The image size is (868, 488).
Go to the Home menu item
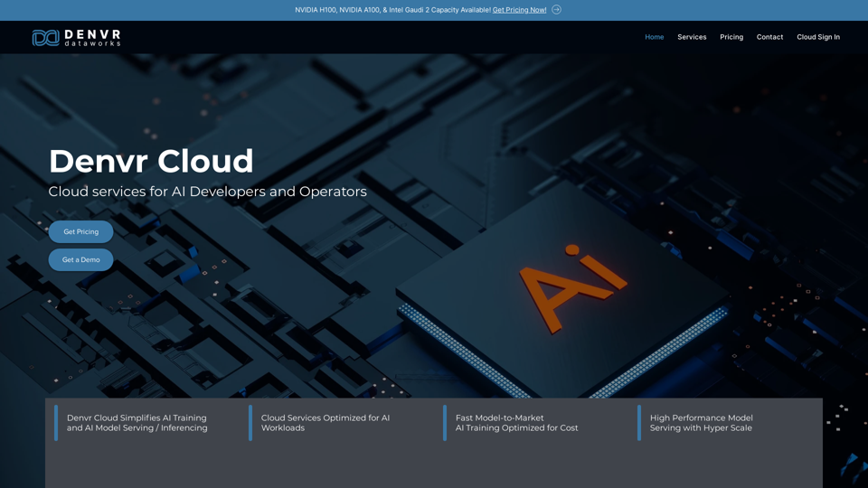tap(655, 37)
